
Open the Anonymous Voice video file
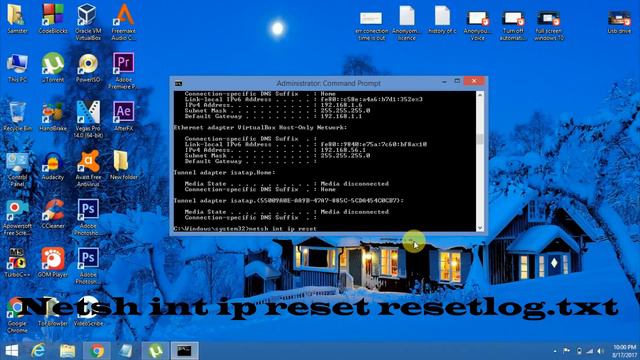tap(477, 25)
